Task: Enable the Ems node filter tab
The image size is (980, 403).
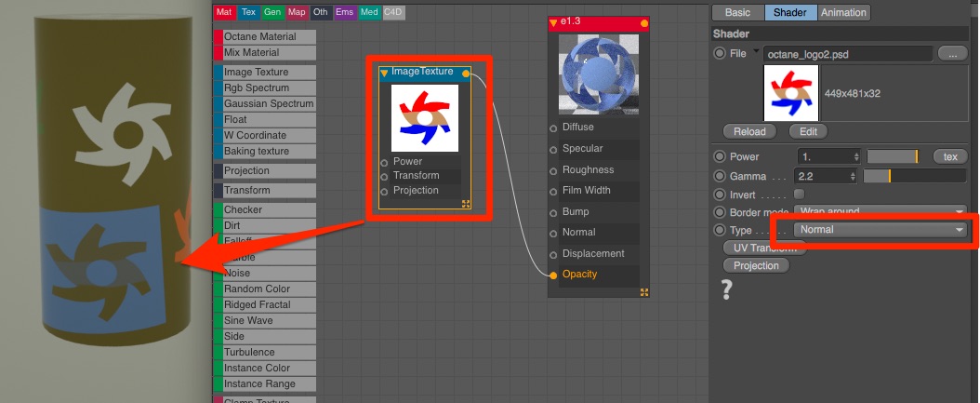Action: point(344,12)
